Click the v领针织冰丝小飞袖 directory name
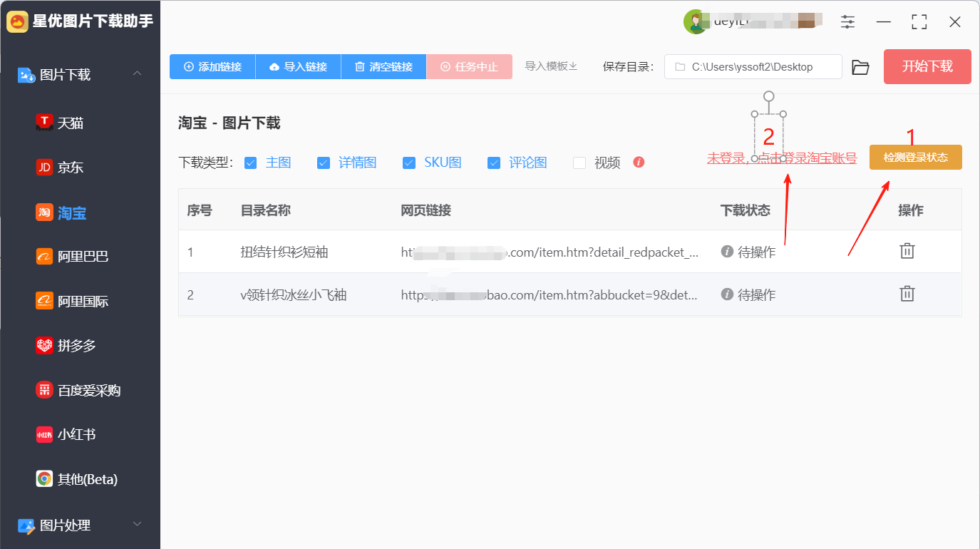Image resolution: width=980 pixels, height=549 pixels. point(294,294)
